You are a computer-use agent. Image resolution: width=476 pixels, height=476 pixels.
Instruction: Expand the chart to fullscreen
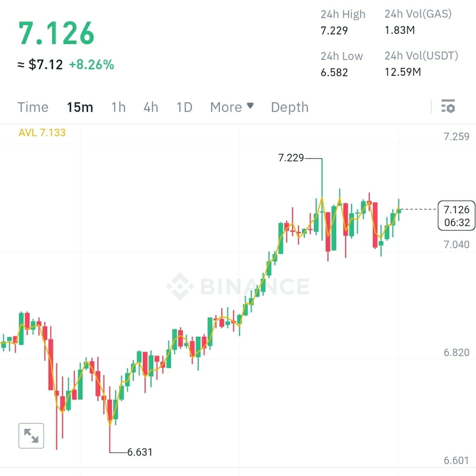tap(31, 435)
